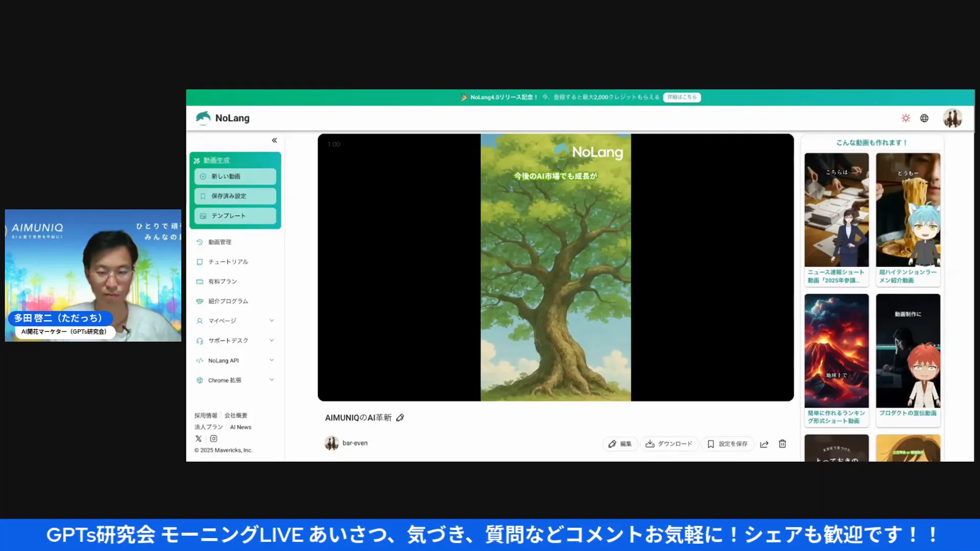The image size is (980, 551).
Task: Delete video with trash icon
Action: click(x=782, y=444)
